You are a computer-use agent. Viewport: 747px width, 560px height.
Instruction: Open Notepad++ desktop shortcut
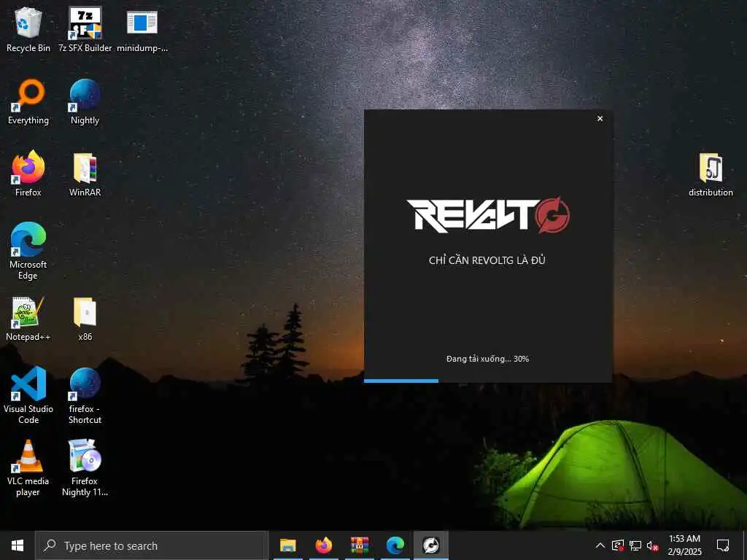point(28,319)
